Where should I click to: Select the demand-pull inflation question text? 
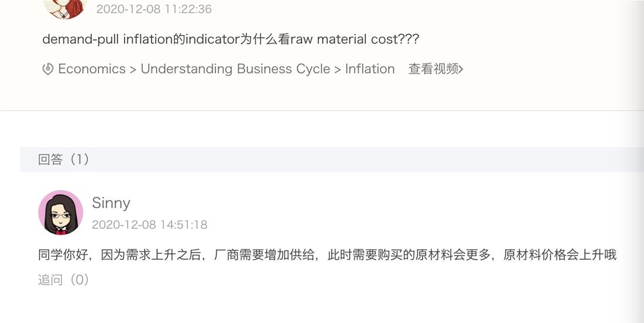point(231,39)
